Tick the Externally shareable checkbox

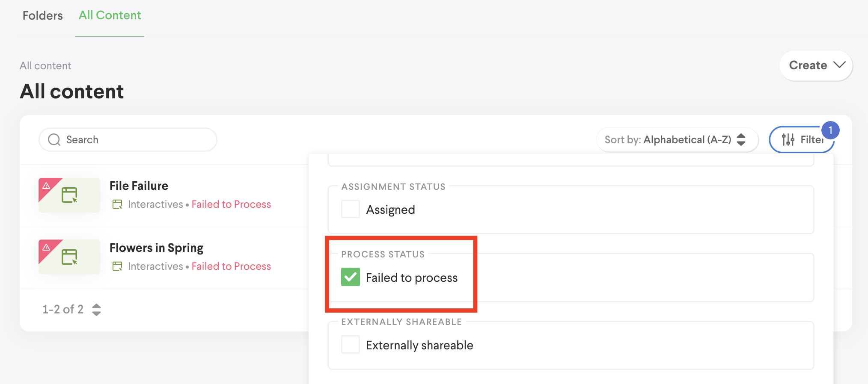[x=351, y=345]
